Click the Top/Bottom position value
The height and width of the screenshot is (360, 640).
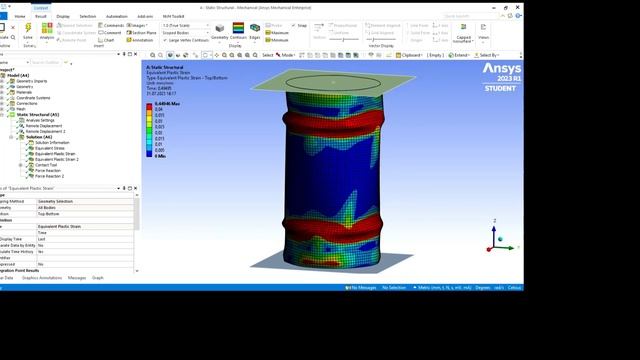(x=85, y=214)
